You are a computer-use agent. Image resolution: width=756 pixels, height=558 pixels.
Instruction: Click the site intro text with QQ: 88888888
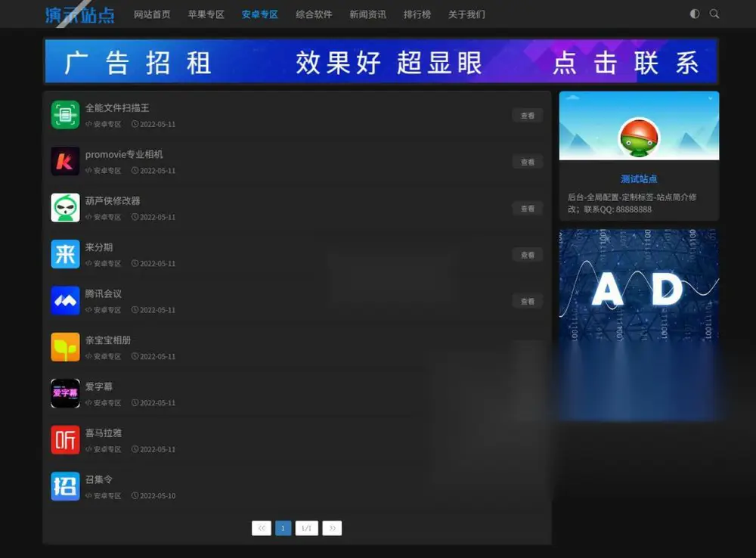coord(632,203)
